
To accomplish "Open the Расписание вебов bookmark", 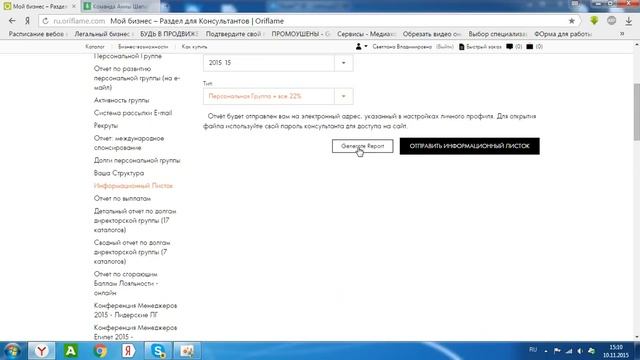I will tap(36, 34).
